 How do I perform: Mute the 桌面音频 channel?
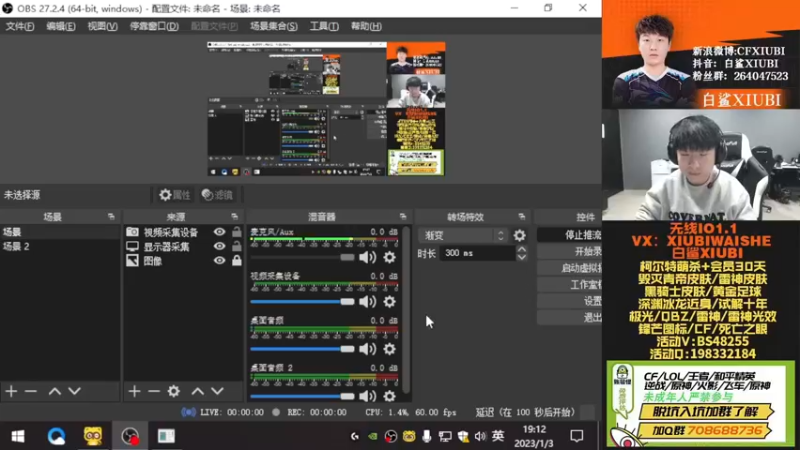(367, 349)
